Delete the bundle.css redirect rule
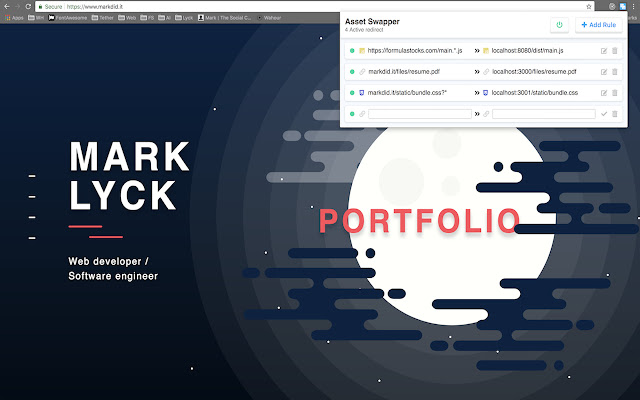Viewport: 640px width, 400px height. pyautogui.click(x=615, y=93)
